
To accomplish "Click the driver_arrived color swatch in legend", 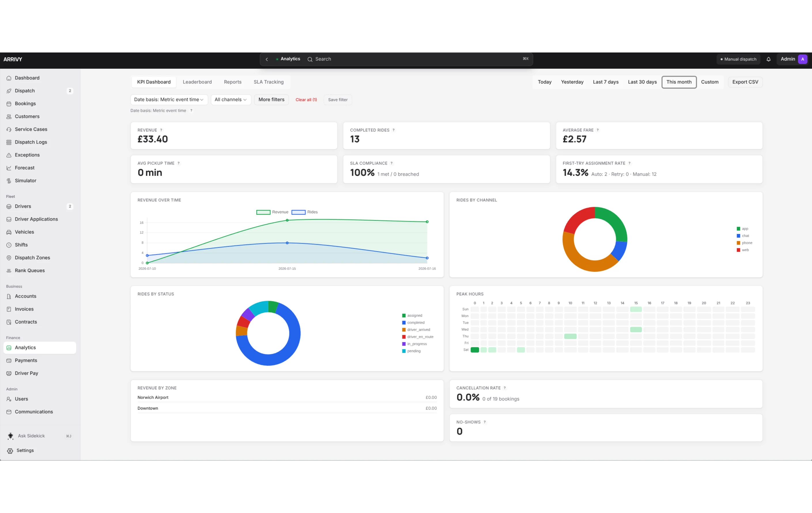I will point(404,330).
